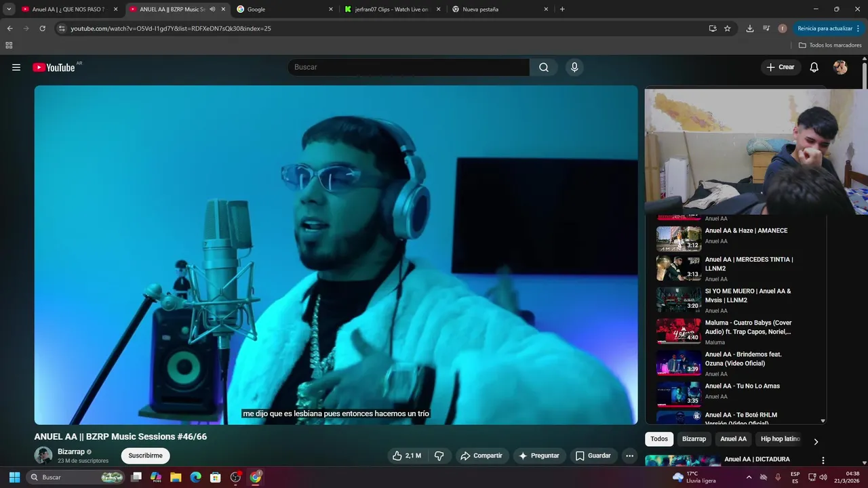
Task: Open OBS Studio from taskbar
Action: [x=235, y=477]
